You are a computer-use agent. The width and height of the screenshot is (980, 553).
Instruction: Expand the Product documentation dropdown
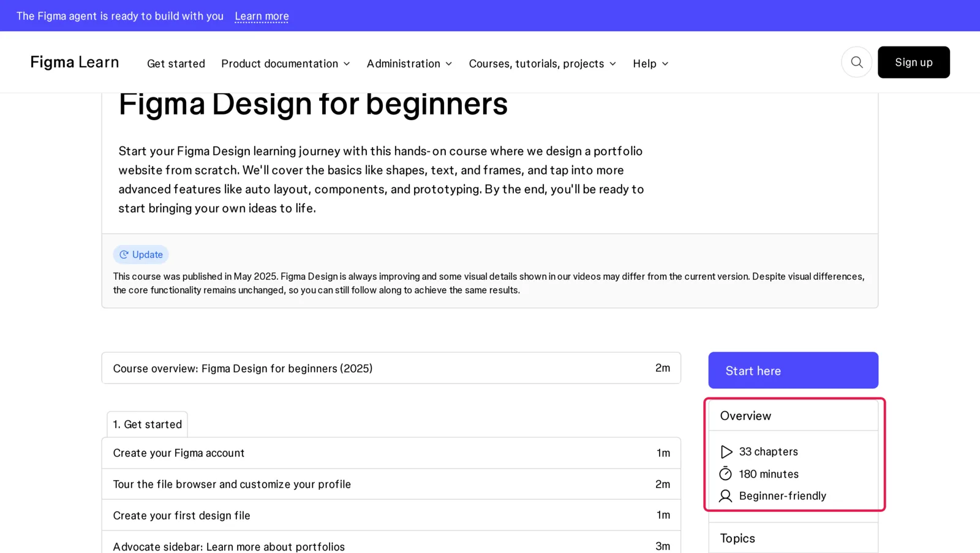285,64
